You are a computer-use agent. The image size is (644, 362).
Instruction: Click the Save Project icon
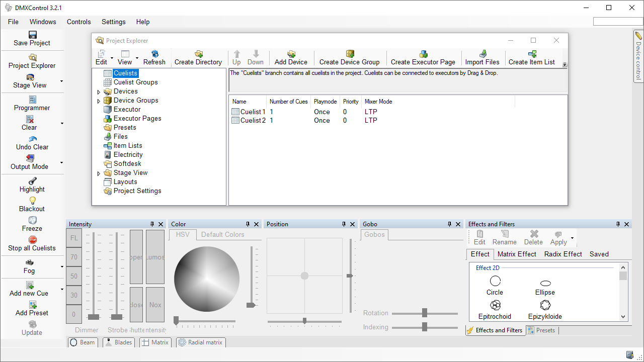tap(33, 35)
